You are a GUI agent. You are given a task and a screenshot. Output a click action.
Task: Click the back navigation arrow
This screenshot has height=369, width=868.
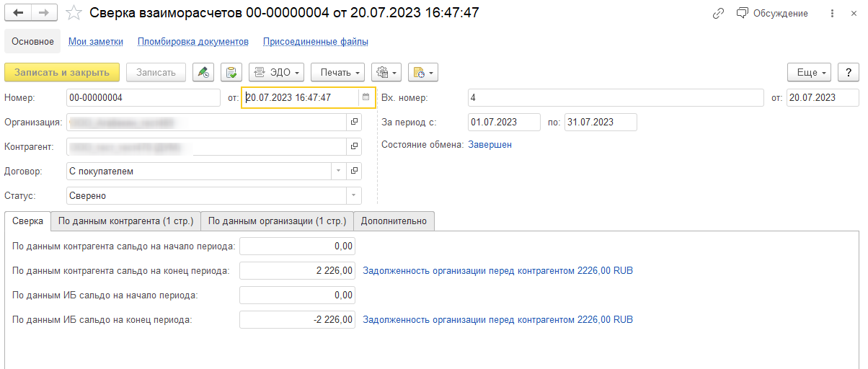point(19,14)
